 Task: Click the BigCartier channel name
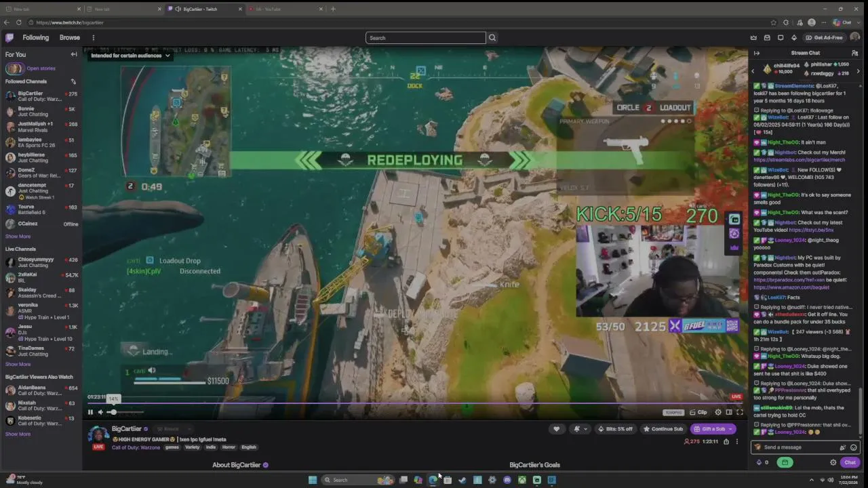[x=127, y=429]
